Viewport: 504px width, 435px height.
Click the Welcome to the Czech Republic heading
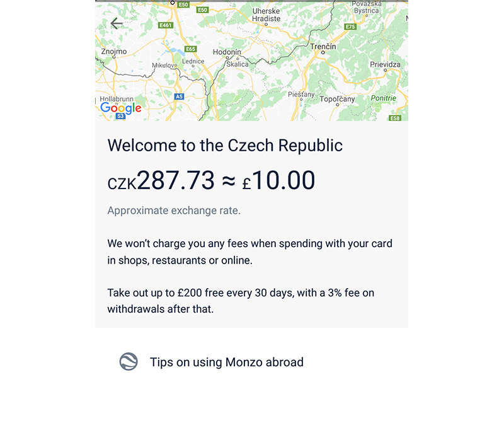[225, 146]
